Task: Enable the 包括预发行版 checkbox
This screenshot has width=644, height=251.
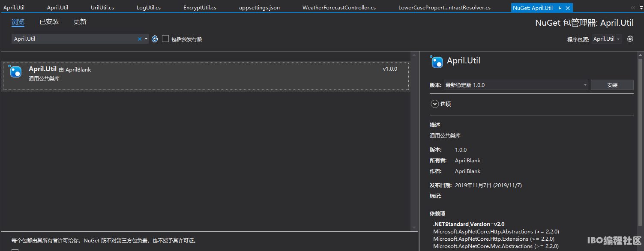Action: pyautogui.click(x=165, y=39)
